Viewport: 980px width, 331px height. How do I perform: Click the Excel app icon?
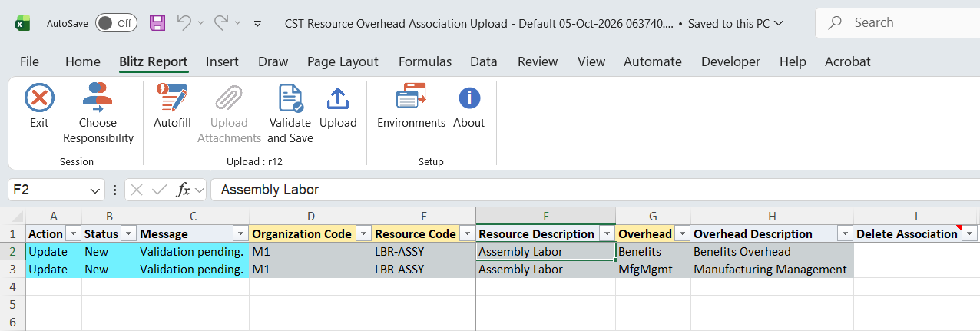(22, 23)
